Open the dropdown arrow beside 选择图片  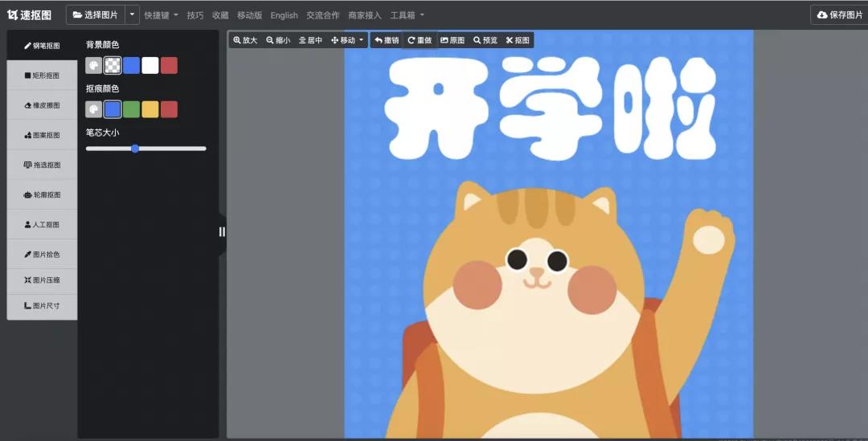(132, 15)
